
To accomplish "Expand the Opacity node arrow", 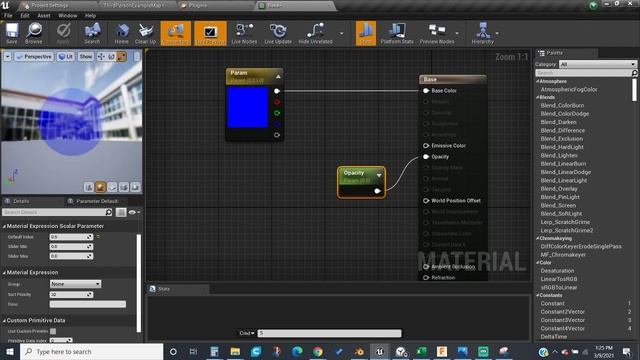I will pyautogui.click(x=379, y=175).
